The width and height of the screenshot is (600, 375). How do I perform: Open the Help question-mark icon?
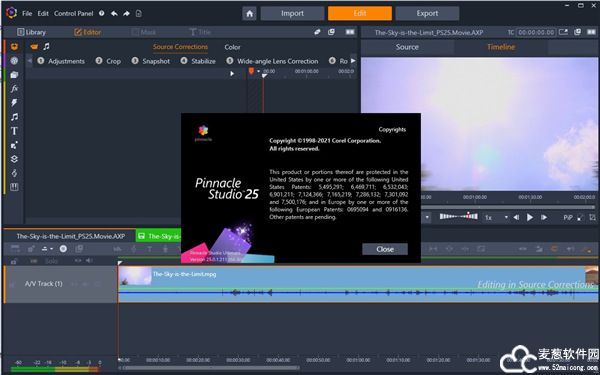101,13
